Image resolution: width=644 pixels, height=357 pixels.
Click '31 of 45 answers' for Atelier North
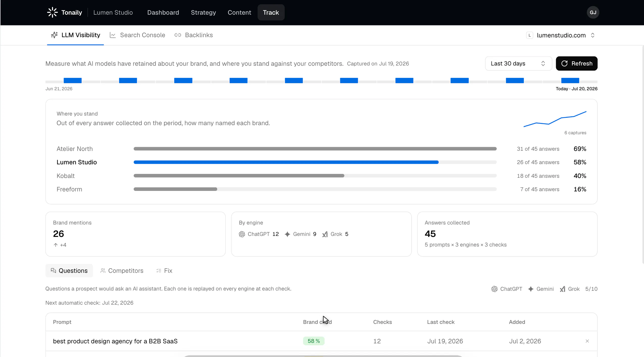pos(538,149)
